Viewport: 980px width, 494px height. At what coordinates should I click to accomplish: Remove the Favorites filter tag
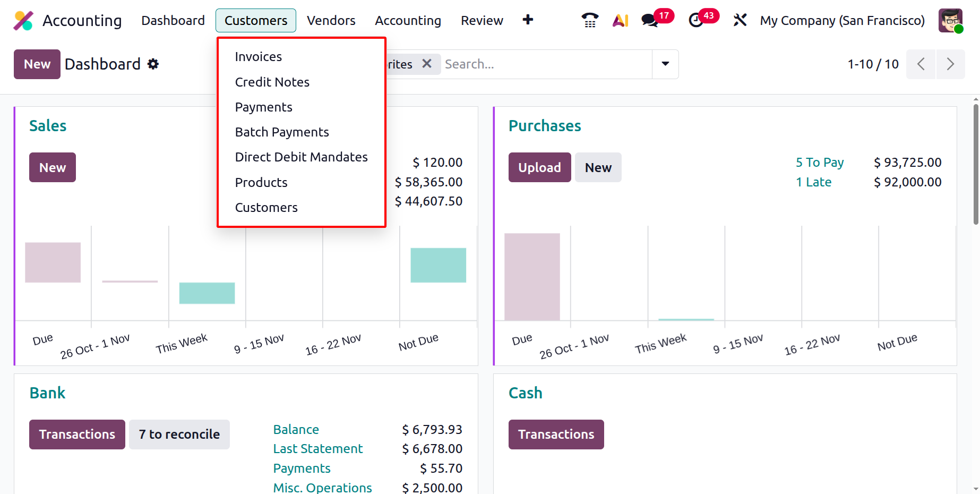coord(426,64)
